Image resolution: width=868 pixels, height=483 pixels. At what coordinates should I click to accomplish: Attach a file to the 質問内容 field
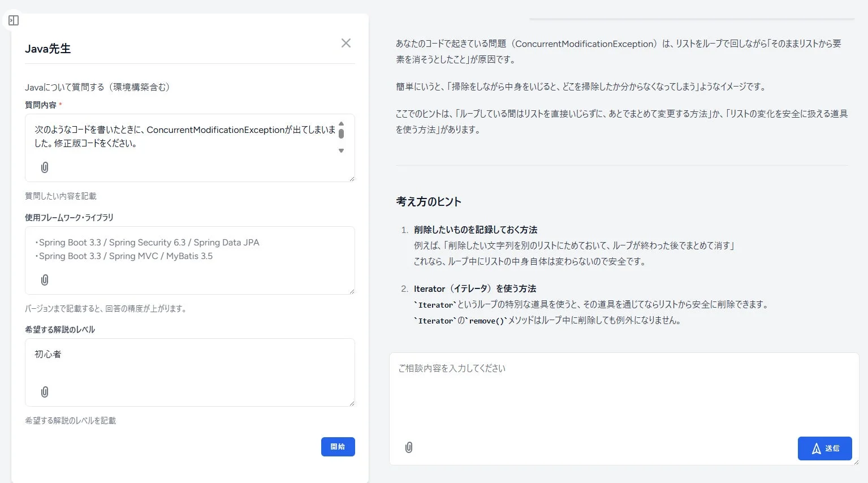pyautogui.click(x=45, y=167)
